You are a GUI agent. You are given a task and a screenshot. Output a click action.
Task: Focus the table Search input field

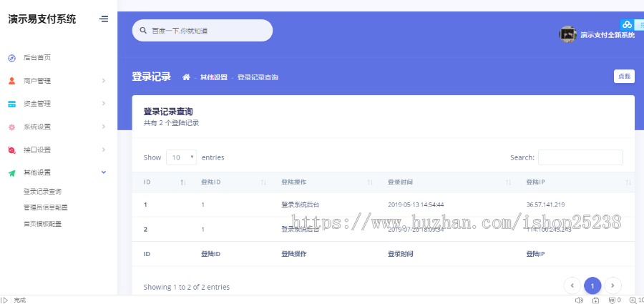tap(580, 157)
